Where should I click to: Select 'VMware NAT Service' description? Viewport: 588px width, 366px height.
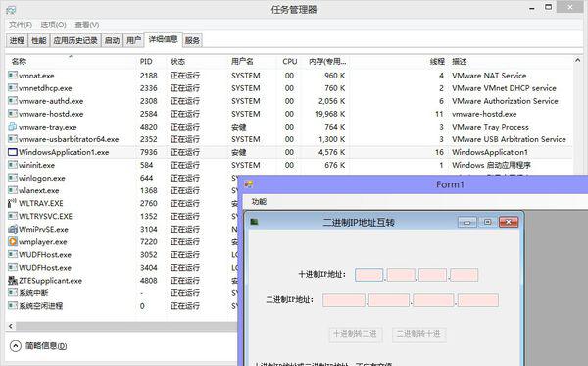pos(489,76)
